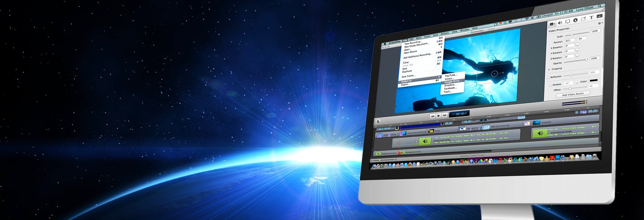Open the Mark menu
This screenshot has height=220, width=644.
(419, 38)
